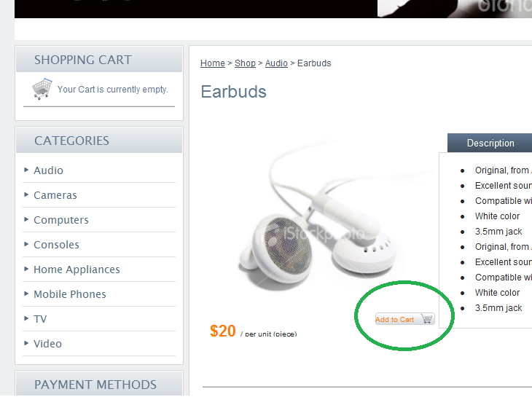
Task: Expand the Computers category arrow
Action: tap(26, 219)
